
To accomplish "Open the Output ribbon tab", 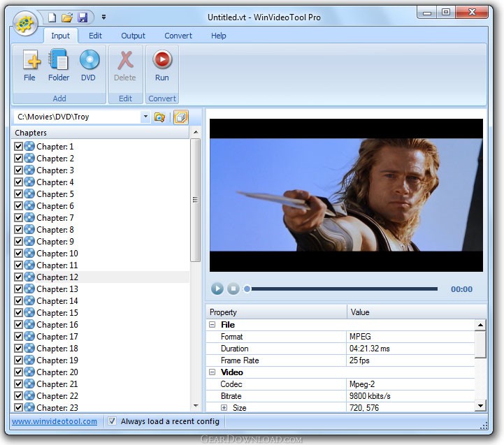I will point(133,36).
